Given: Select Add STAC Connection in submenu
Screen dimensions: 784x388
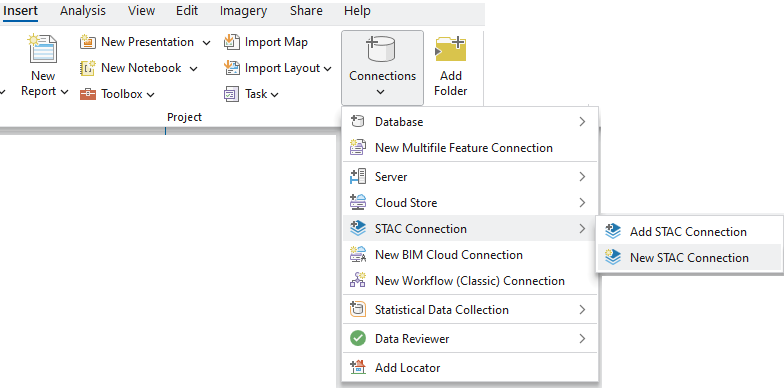Looking at the screenshot, I should (x=690, y=232).
